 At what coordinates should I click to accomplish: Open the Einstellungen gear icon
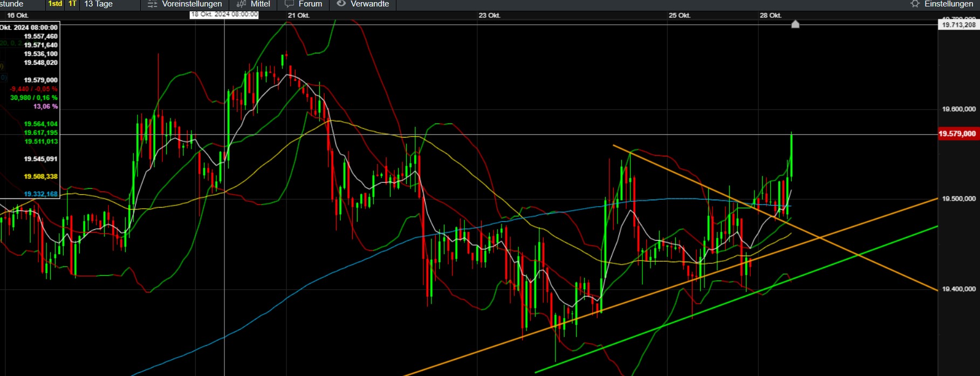915,4
